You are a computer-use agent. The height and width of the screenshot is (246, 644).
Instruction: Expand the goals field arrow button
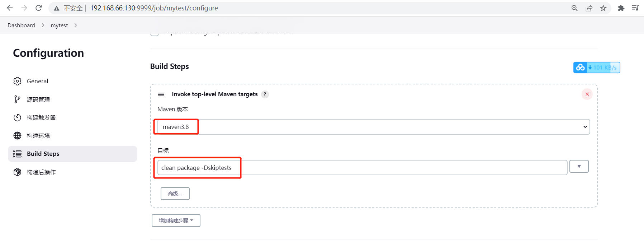tap(579, 166)
